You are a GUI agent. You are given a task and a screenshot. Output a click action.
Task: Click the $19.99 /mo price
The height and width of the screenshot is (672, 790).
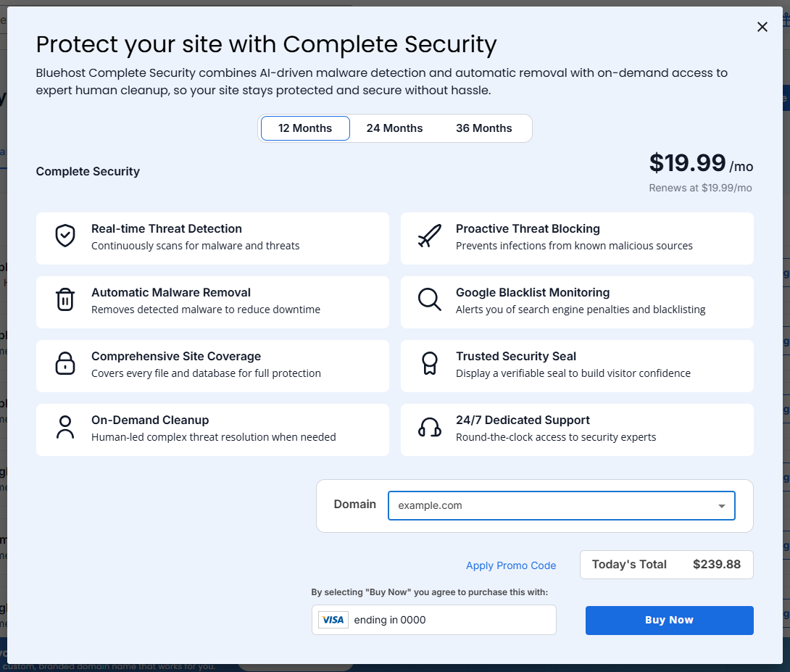coord(701,163)
